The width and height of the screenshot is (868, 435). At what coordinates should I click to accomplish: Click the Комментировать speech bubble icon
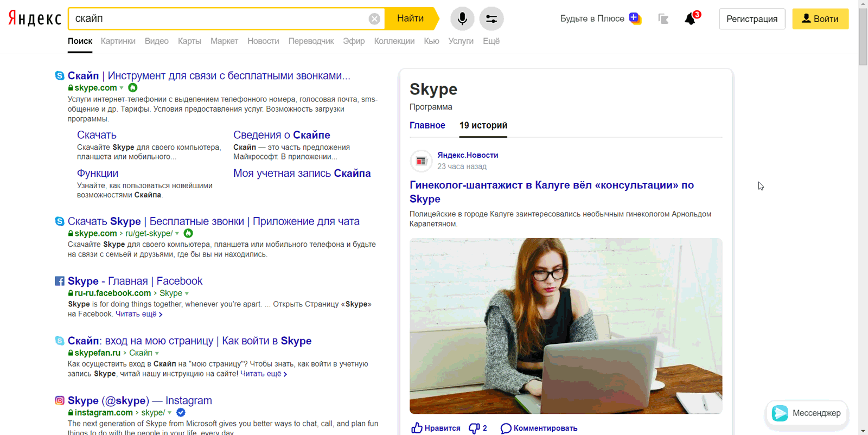click(506, 428)
